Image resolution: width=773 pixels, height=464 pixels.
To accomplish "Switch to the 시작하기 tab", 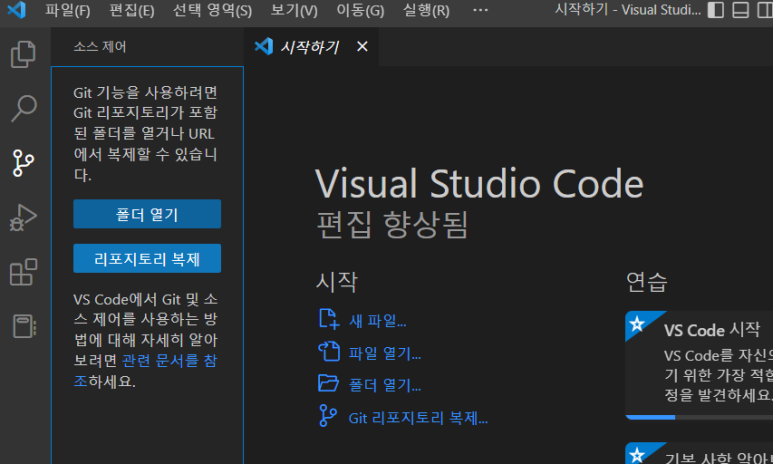I will [x=310, y=47].
